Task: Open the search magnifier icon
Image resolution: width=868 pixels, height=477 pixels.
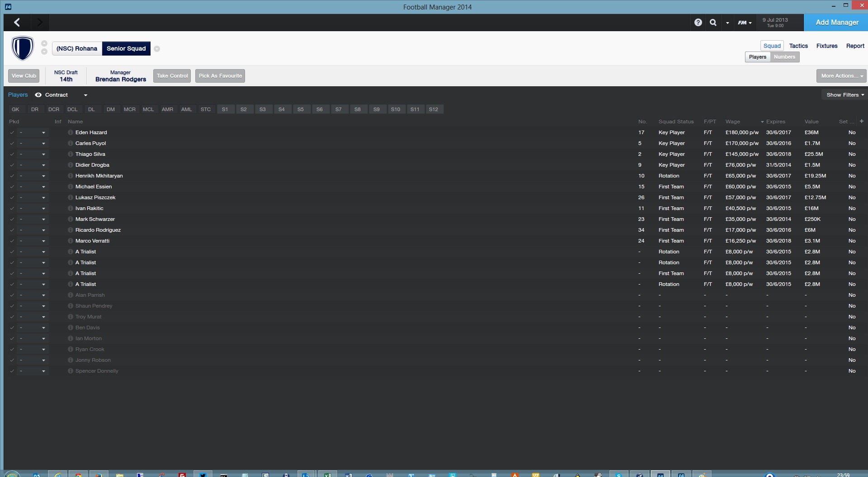Action: 713,22
